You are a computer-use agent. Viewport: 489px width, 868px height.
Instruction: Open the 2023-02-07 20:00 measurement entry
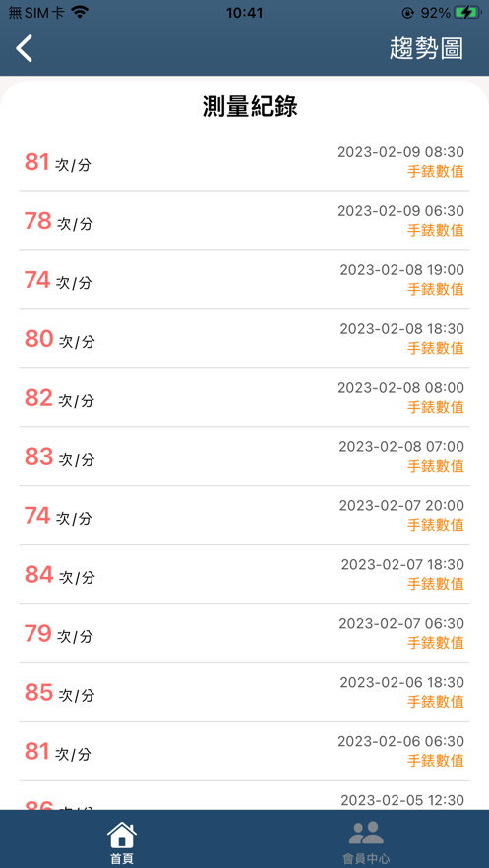click(x=244, y=515)
